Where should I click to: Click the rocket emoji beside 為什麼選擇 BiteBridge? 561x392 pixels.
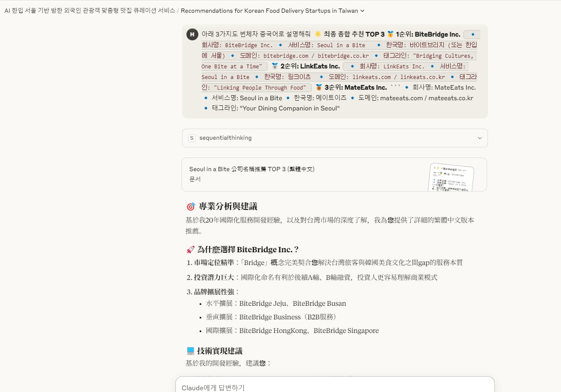(x=191, y=250)
